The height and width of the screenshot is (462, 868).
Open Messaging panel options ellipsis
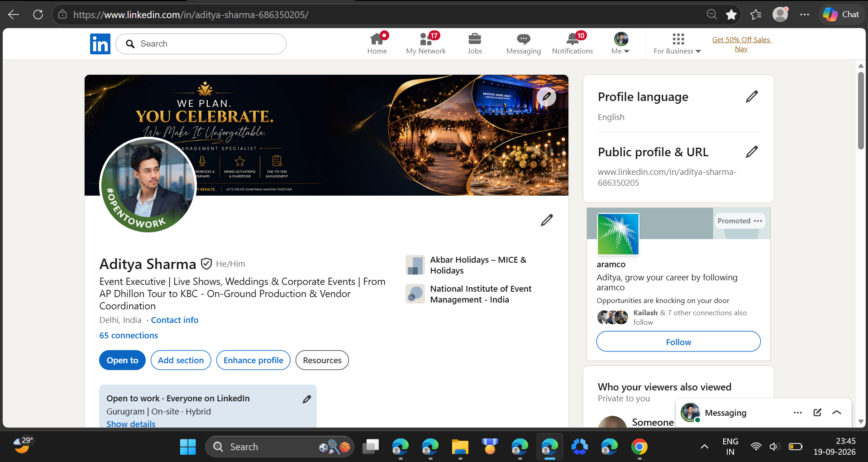pos(798,413)
